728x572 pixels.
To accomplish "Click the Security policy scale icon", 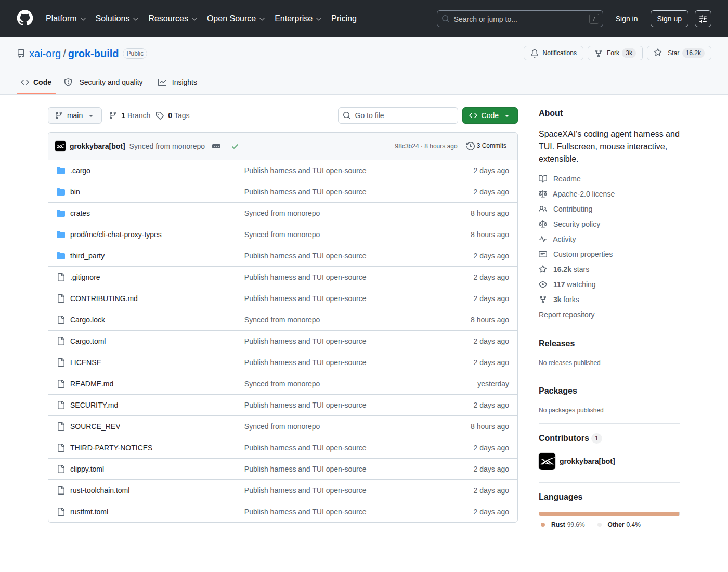I will (x=543, y=224).
